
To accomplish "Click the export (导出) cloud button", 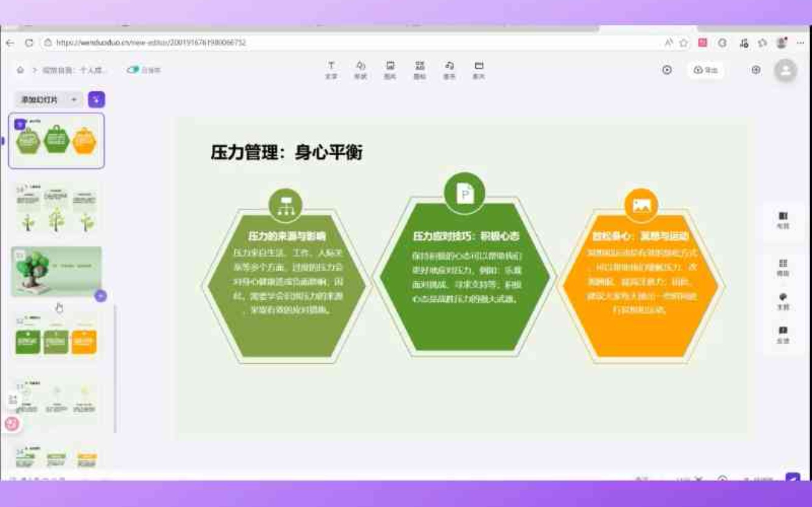I will pos(706,70).
